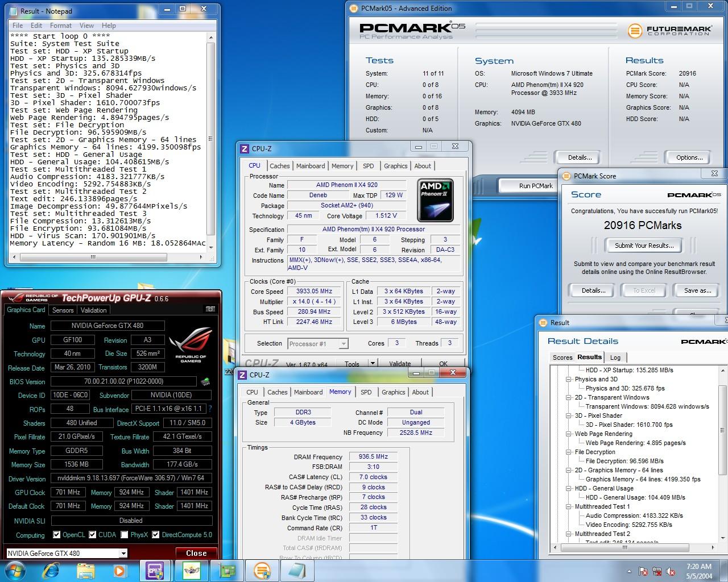Click the taskbar clock showing 7:20 AM

click(698, 571)
